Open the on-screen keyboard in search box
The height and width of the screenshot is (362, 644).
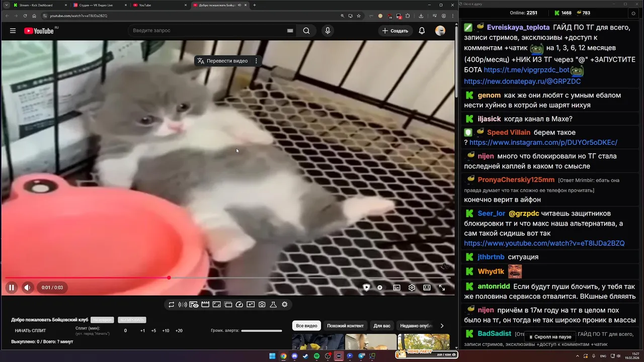pyautogui.click(x=290, y=31)
